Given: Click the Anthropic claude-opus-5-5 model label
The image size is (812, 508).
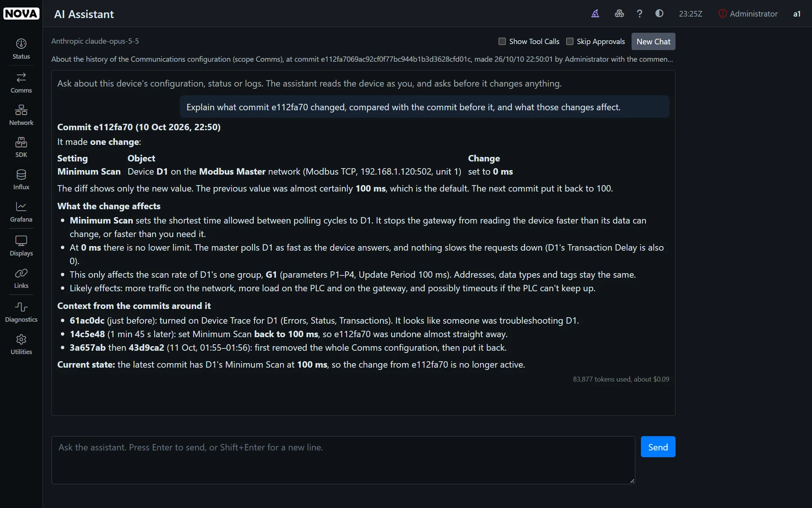Looking at the screenshot, I should coord(95,41).
